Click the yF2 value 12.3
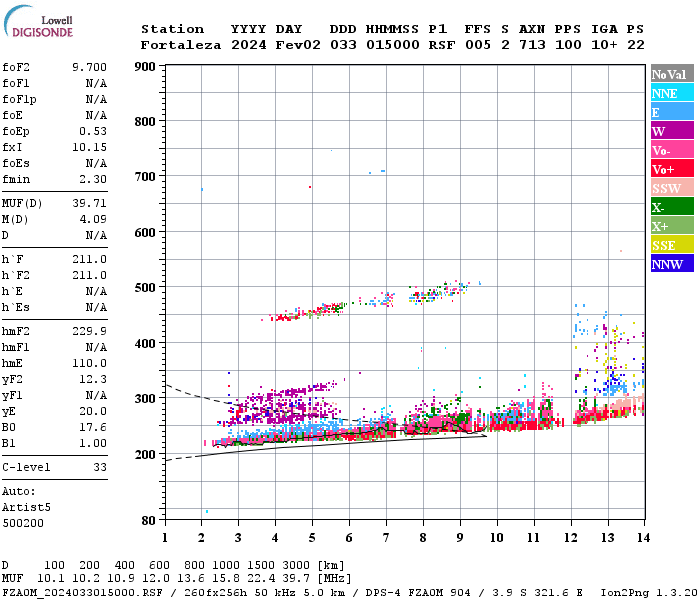Viewport: 700px width, 600px height. tap(93, 379)
